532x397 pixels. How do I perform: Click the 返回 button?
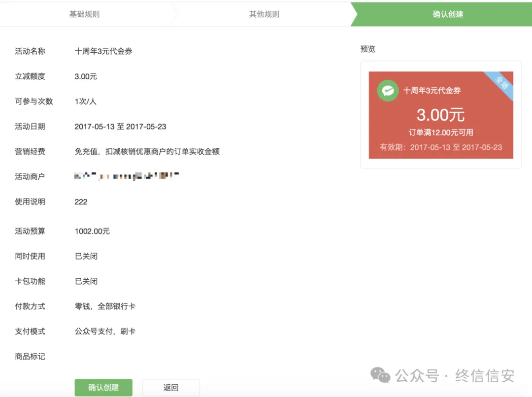(x=170, y=388)
